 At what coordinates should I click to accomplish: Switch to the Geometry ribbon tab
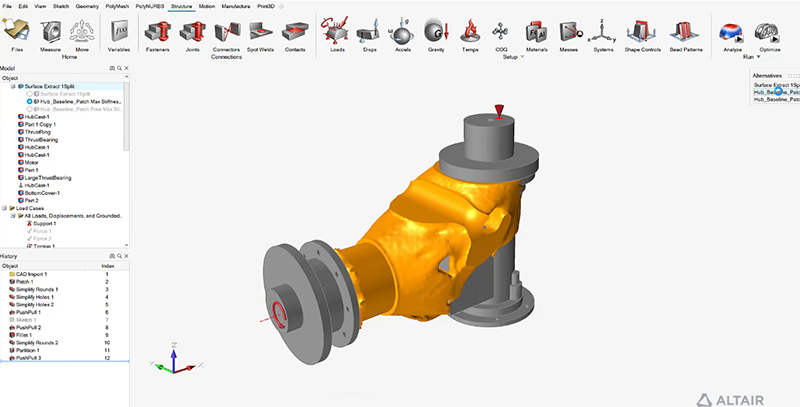(87, 6)
